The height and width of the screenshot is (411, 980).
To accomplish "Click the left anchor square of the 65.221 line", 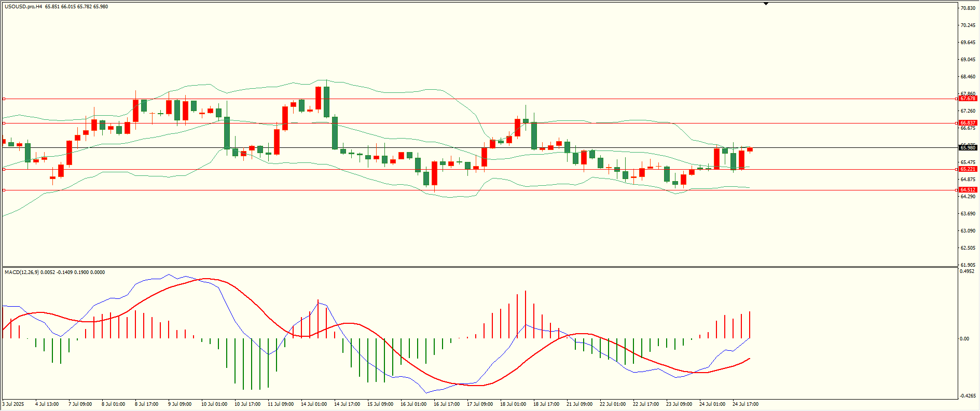I will (4, 169).
